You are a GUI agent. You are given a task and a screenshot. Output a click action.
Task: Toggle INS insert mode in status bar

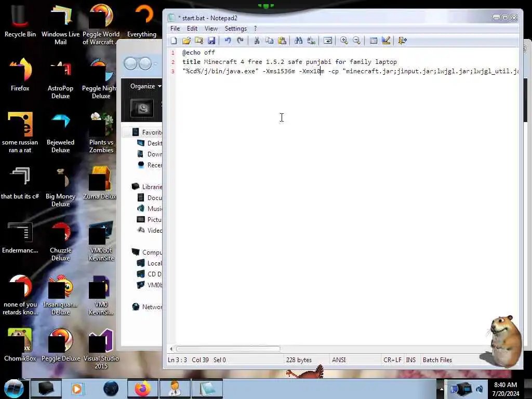pos(410,360)
